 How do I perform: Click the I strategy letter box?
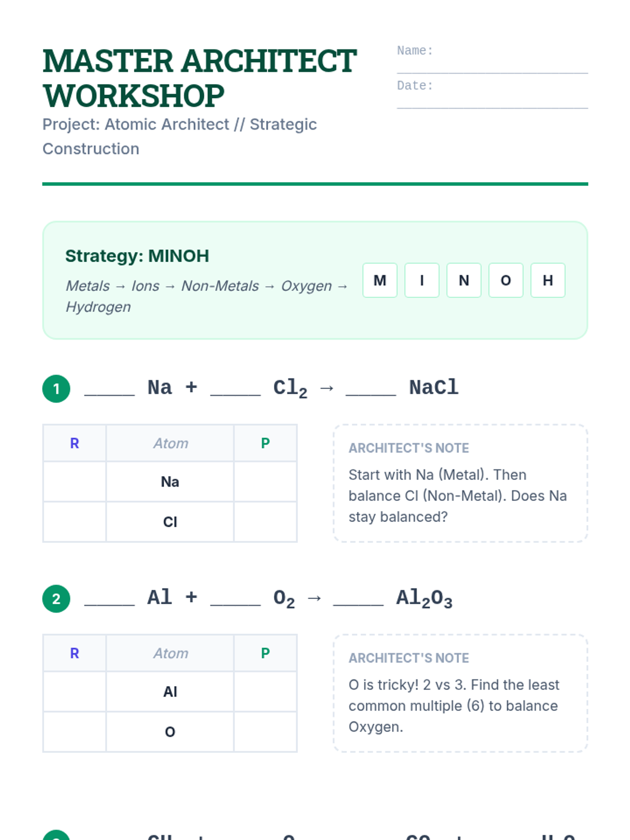422,280
